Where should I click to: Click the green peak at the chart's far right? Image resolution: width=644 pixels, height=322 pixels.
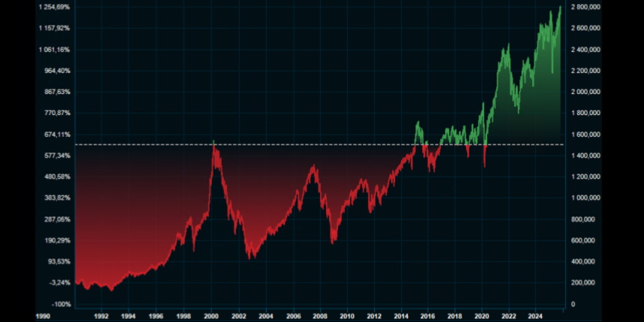tap(561, 8)
